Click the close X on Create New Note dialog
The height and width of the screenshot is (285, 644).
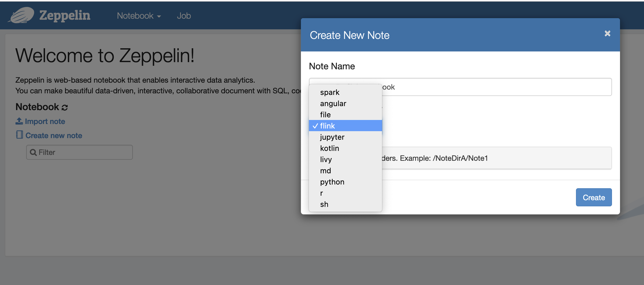pyautogui.click(x=607, y=33)
